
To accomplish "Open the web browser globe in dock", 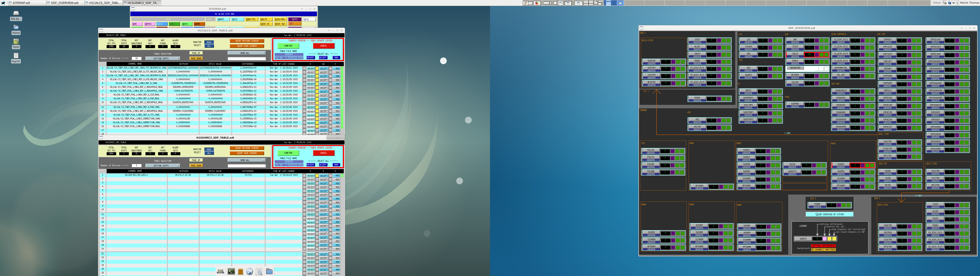I will click(250, 271).
